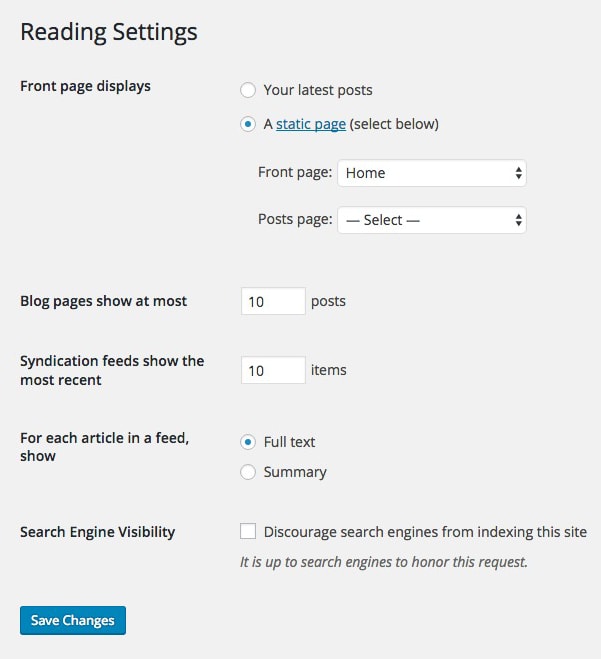Click the "Discourage search engines from indexing" label
This screenshot has height=659, width=601.
(x=425, y=532)
